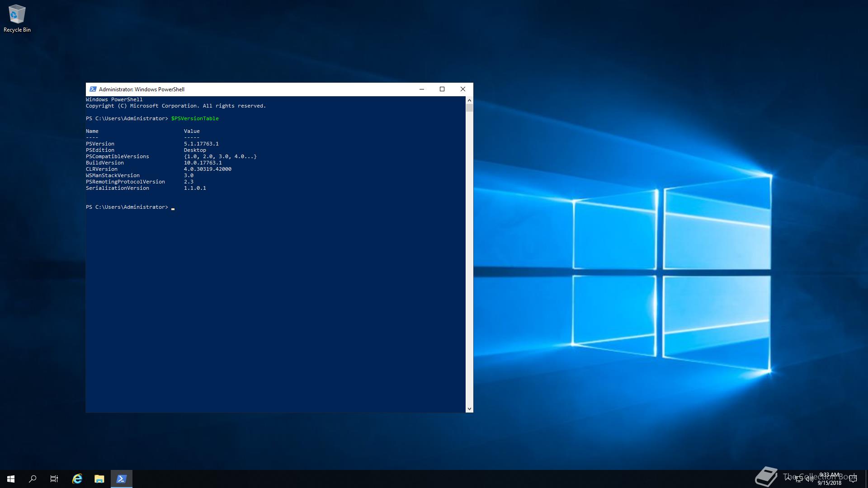Click the PSRemotingProtocolVersion row name
This screenshot has height=488, width=868.
[125, 182]
